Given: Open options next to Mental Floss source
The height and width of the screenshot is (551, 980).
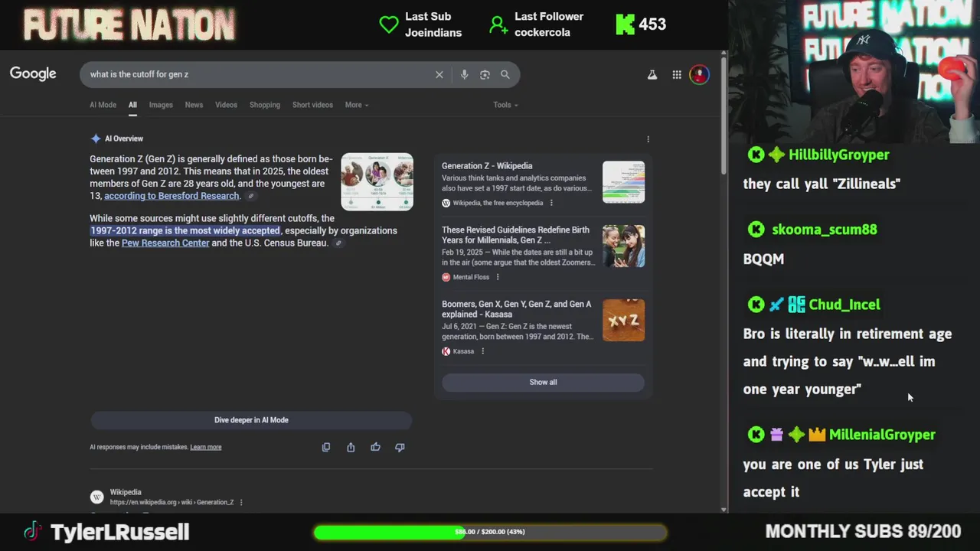Looking at the screenshot, I should click(498, 277).
